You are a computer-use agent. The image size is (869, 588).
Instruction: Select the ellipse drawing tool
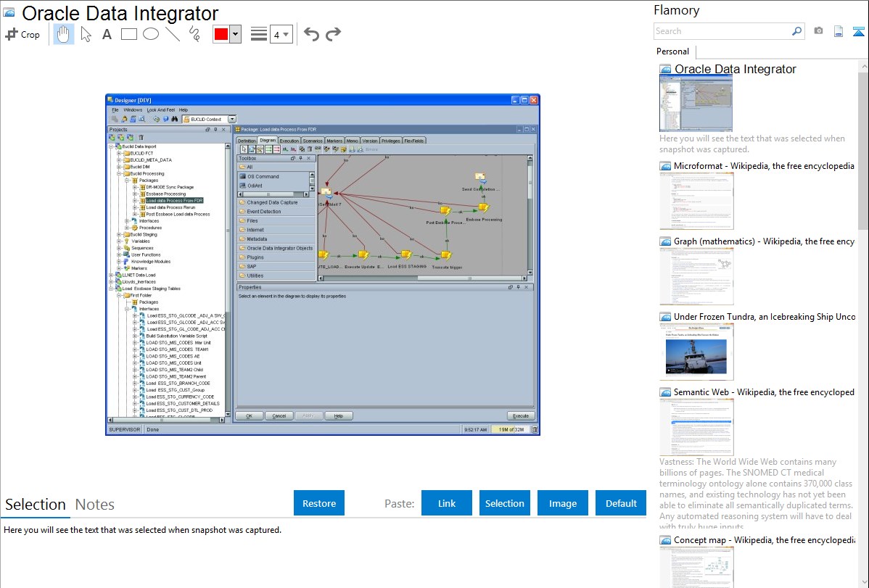pyautogui.click(x=151, y=34)
